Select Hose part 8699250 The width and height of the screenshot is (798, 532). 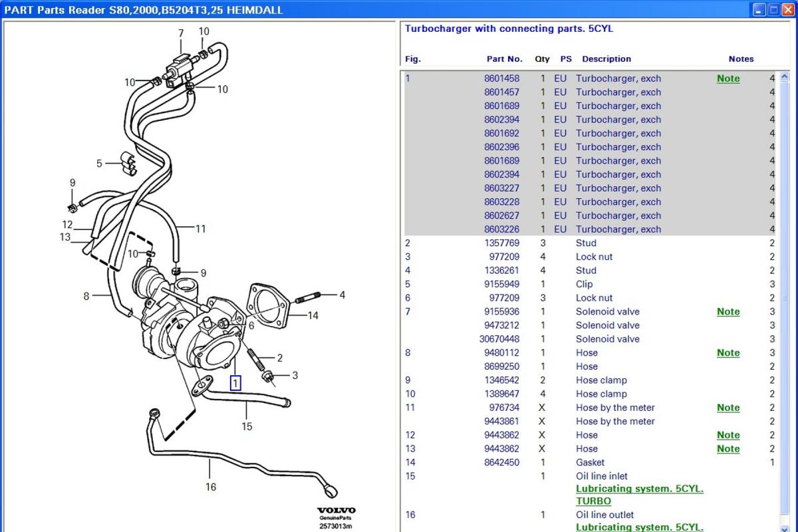[589, 366]
